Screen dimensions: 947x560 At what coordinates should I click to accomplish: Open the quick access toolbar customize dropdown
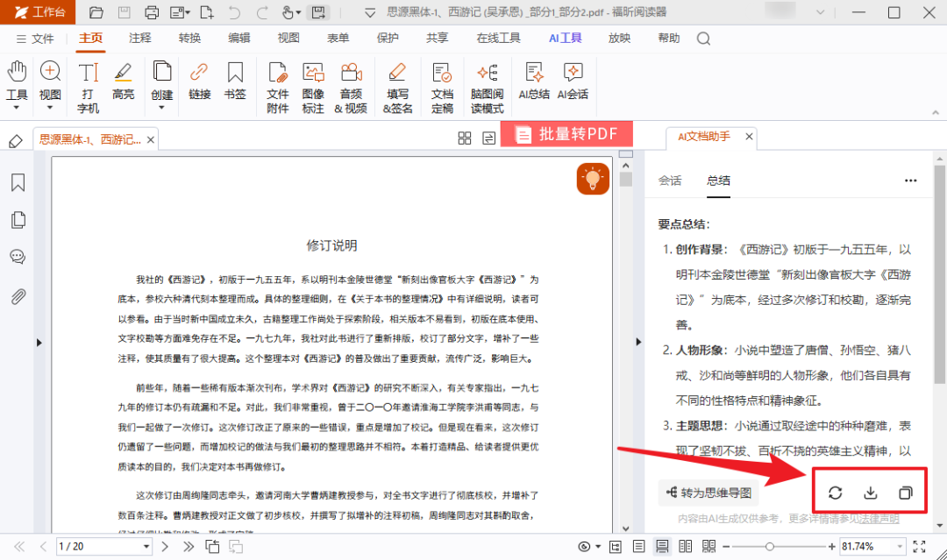point(370,12)
